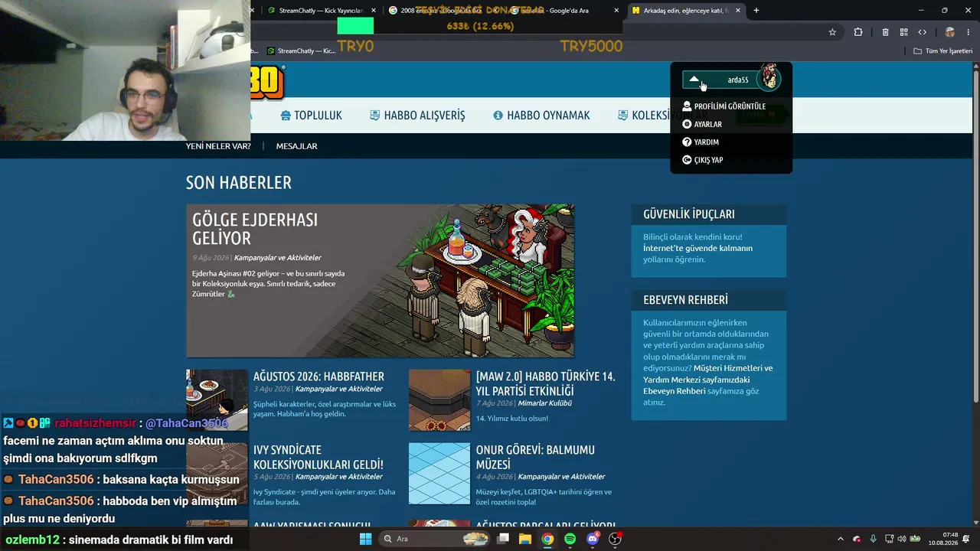The image size is (980, 551).
Task: Open the network tray icon
Action: pos(889,539)
